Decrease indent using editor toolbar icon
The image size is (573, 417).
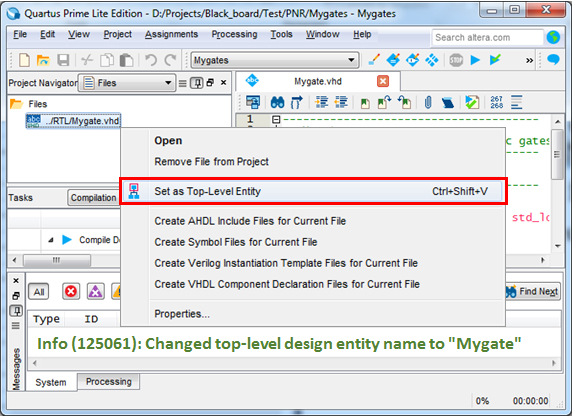[341, 102]
